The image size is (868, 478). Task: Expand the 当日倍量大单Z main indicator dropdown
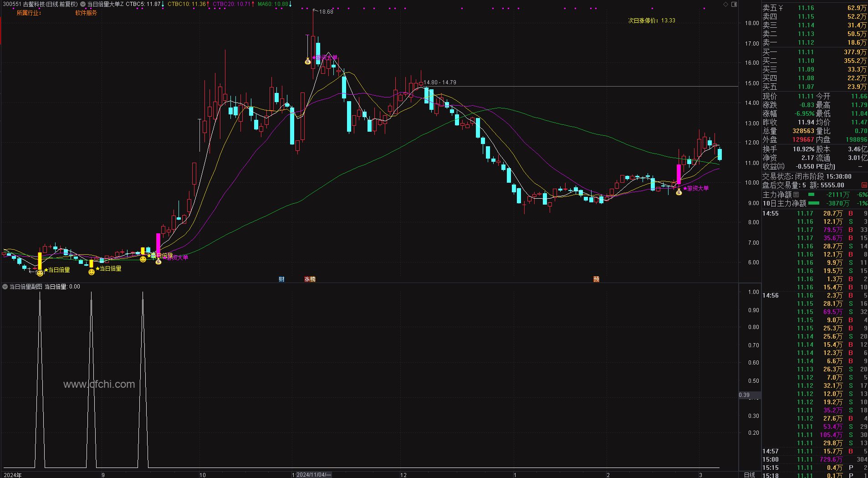83,4
